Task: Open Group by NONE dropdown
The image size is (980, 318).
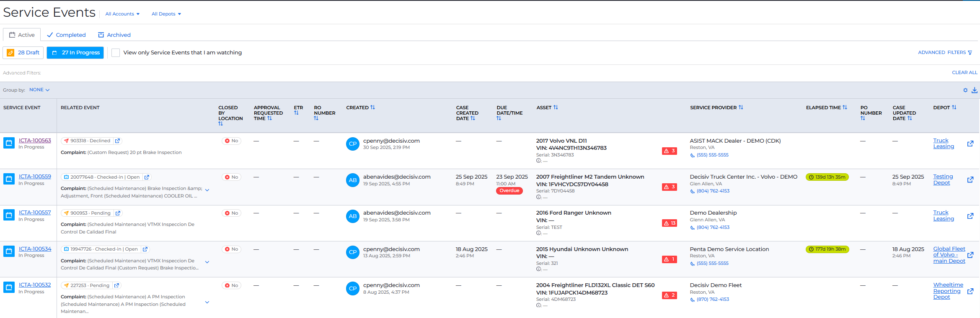Action: 39,90
